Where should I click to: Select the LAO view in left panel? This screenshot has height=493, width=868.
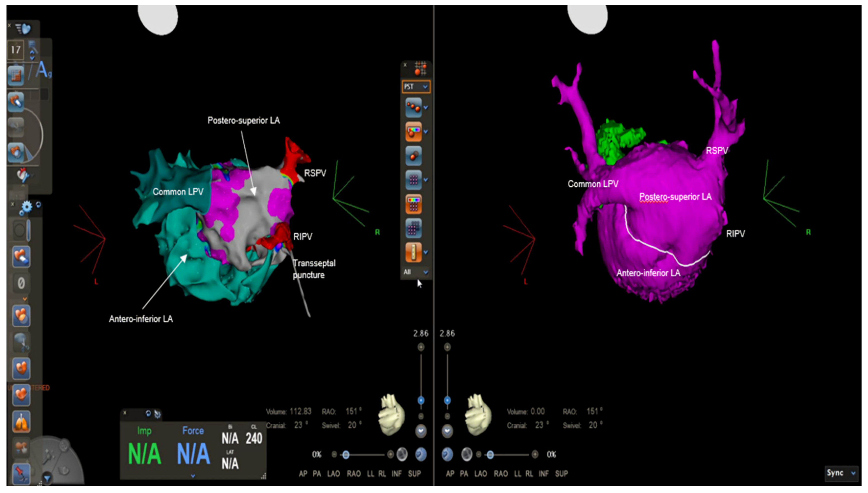click(333, 474)
